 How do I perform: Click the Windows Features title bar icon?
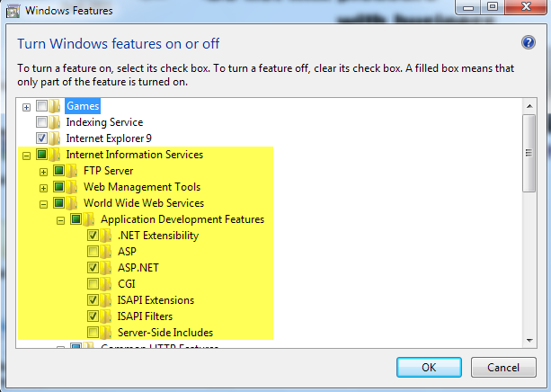click(x=13, y=11)
